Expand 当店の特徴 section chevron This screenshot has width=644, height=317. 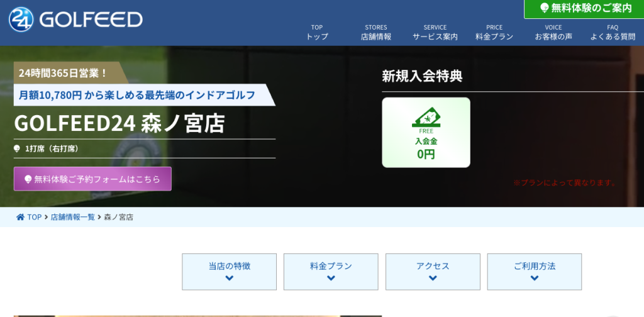229,278
